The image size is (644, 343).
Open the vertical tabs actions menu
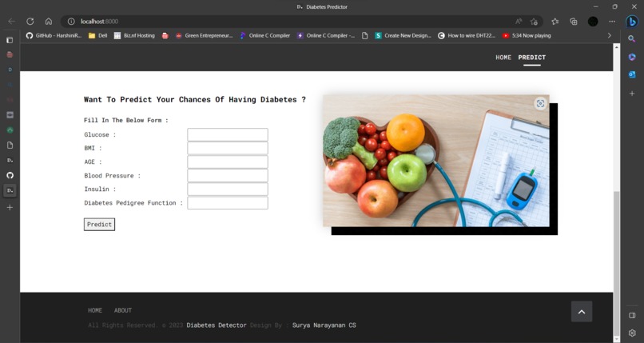tap(10, 40)
